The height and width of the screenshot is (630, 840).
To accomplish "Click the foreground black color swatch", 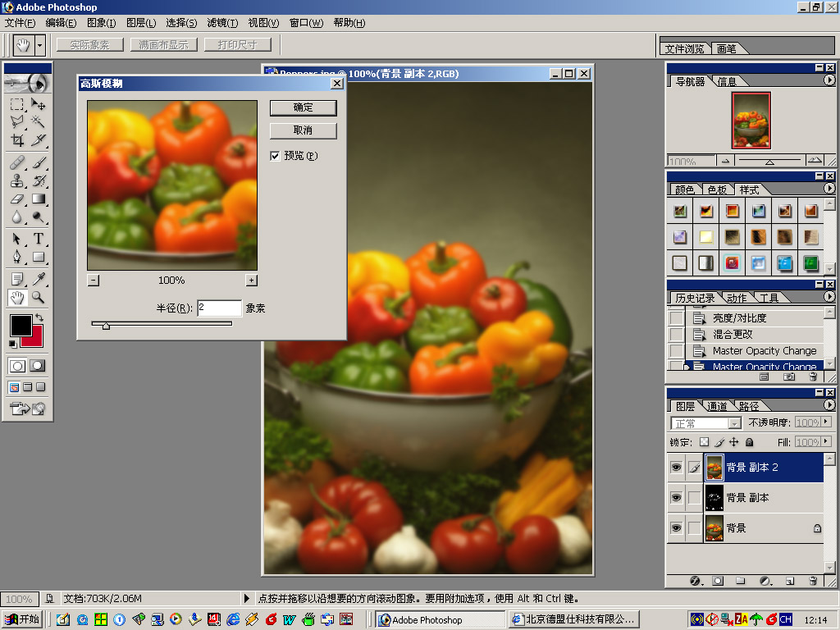I will tap(21, 325).
